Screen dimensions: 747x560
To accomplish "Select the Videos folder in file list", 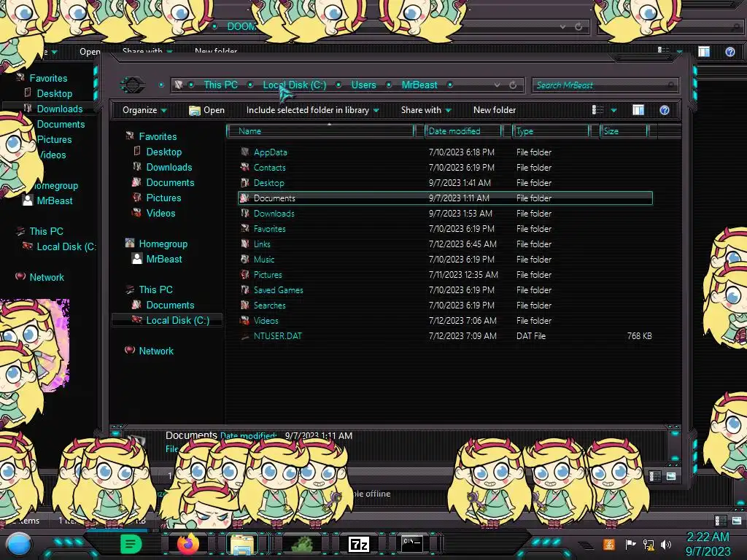I will (266, 321).
